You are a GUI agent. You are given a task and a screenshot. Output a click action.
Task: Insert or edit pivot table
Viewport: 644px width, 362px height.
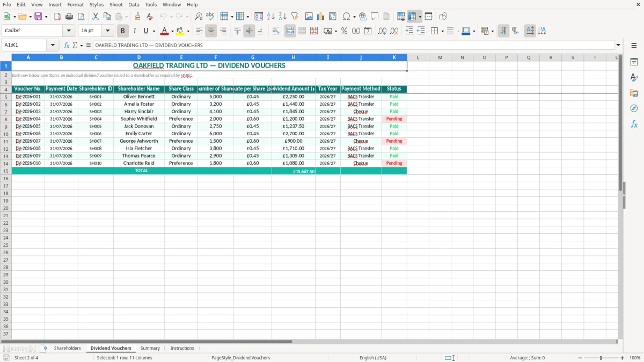[333, 17]
